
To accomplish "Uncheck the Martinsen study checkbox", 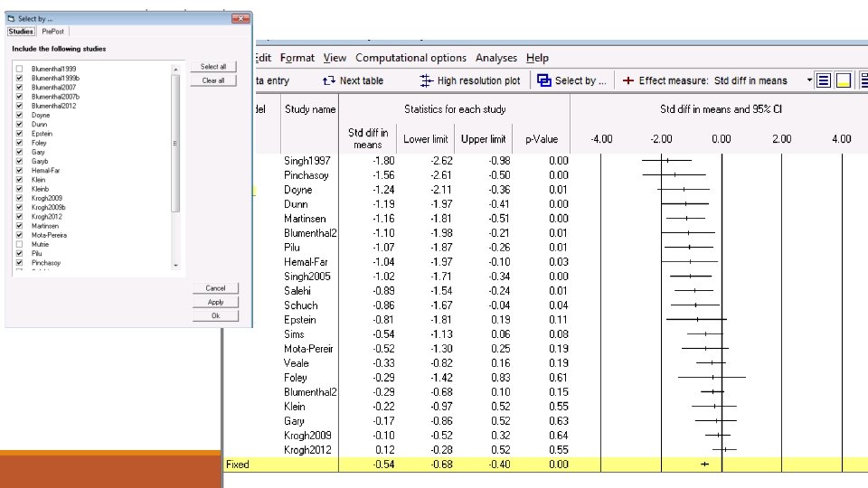I will click(19, 226).
